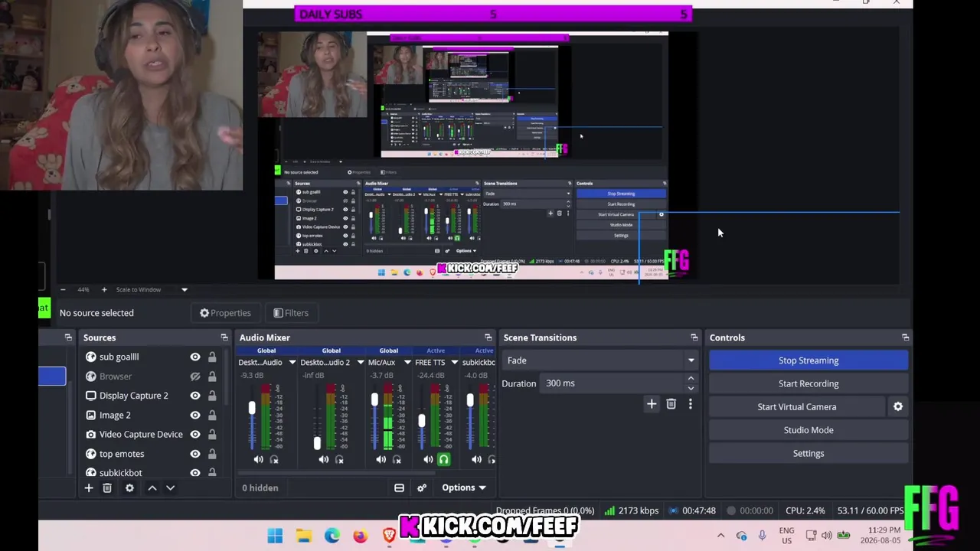980x551 pixels.
Task: Open Windows Start menu
Action: point(275,536)
